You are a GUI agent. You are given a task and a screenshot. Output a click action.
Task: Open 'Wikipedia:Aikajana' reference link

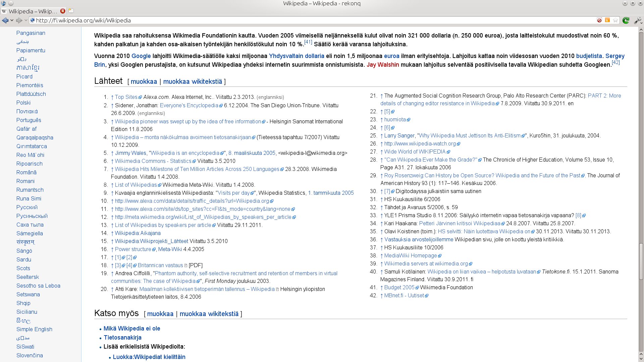tap(138, 233)
